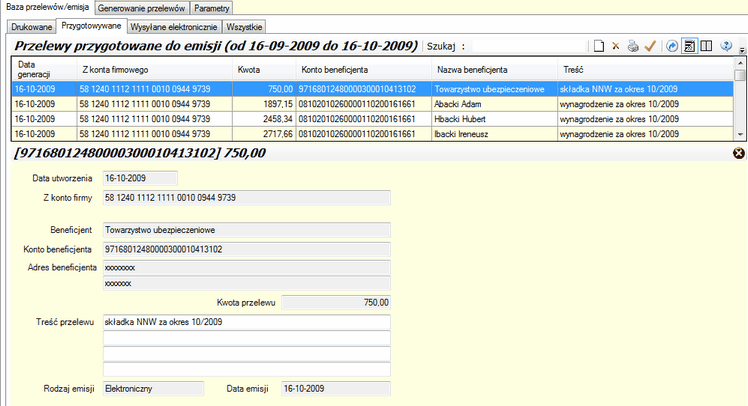Image resolution: width=748 pixels, height=406 pixels.
Task: Click the orange checkmark approve icon
Action: (x=649, y=46)
